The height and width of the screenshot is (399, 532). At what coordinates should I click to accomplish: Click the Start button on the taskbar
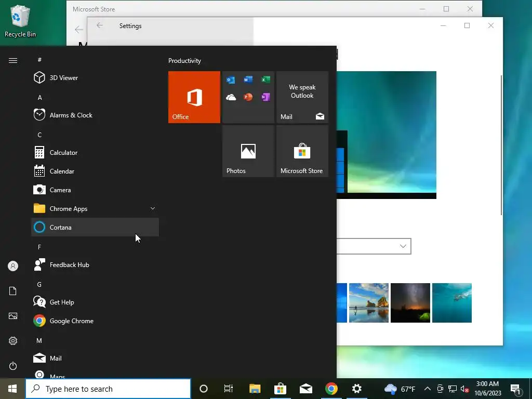(x=12, y=389)
